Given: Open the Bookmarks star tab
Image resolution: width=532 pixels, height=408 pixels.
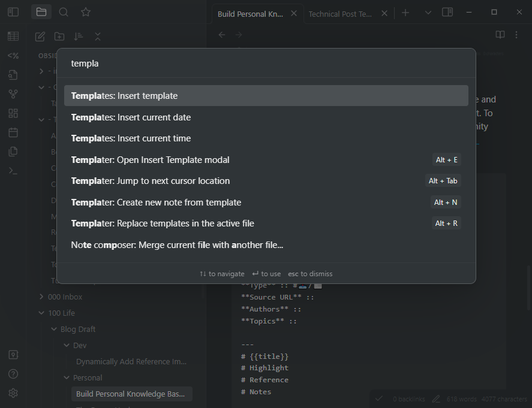Looking at the screenshot, I should coord(86,12).
